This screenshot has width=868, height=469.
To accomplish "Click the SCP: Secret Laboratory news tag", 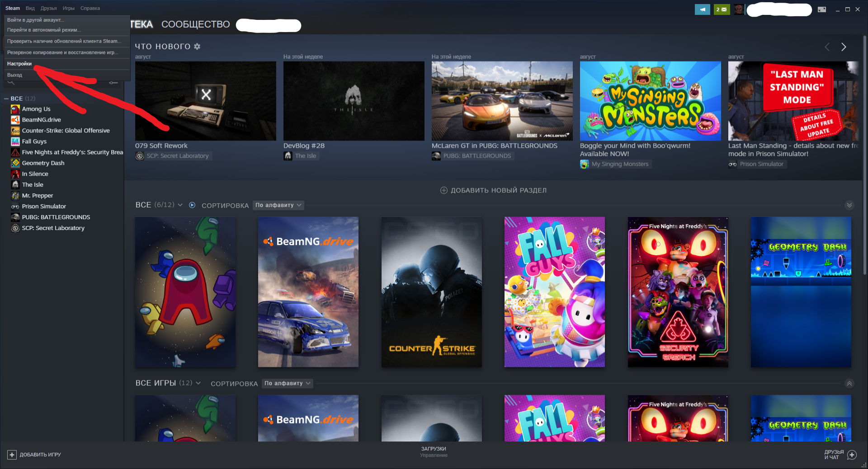I will point(173,156).
